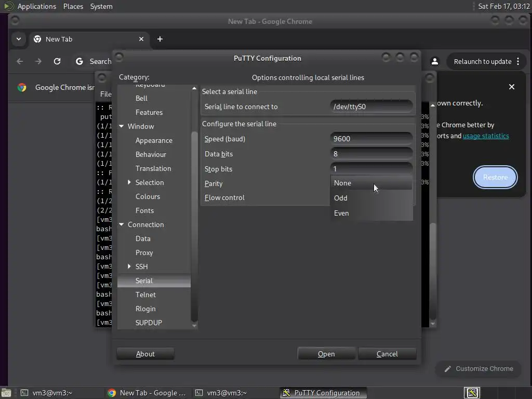Click terminal window scrollbar up arrow

pyautogui.click(x=433, y=105)
